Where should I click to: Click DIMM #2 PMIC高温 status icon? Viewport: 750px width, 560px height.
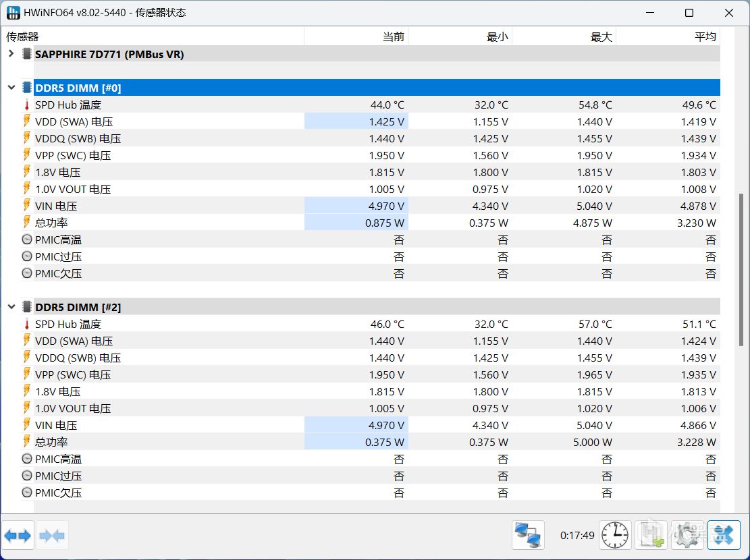tap(27, 459)
